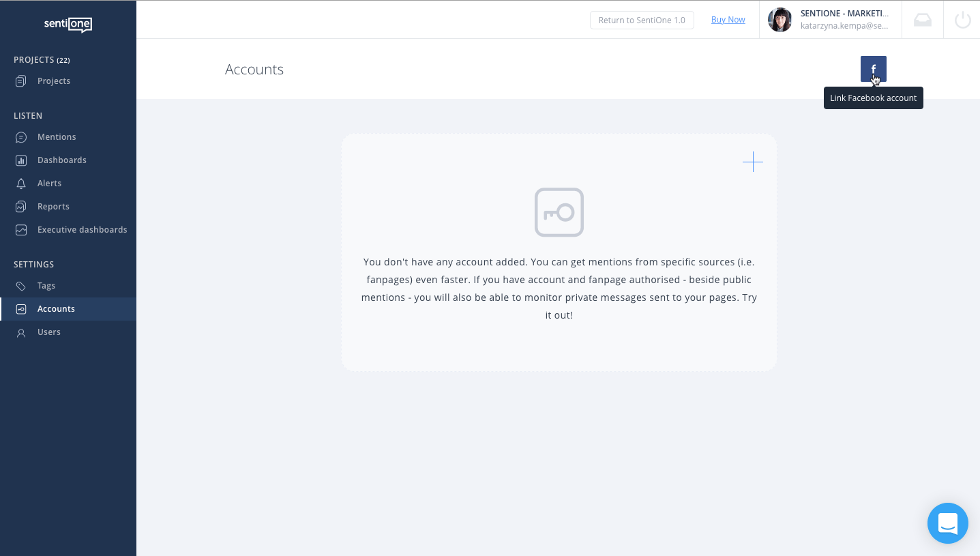The image size is (980, 556).
Task: Open the Reports page
Action: [53, 207]
